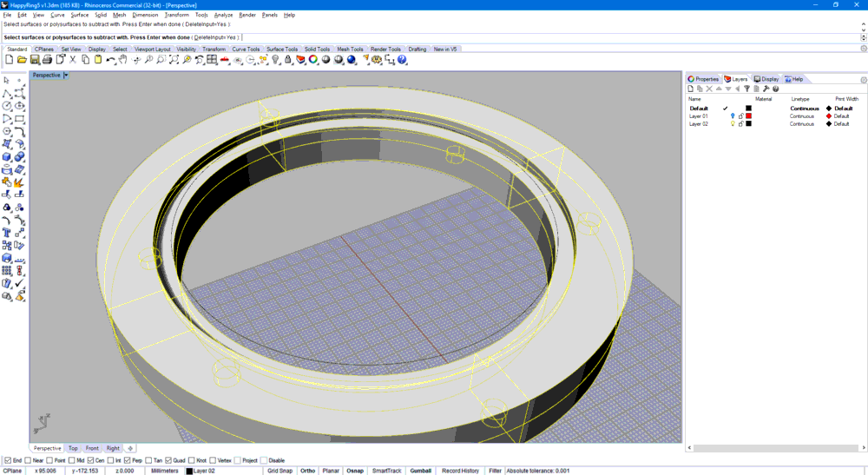Toggle the lock on Layer 02
The height and width of the screenshot is (475, 868).
(740, 124)
